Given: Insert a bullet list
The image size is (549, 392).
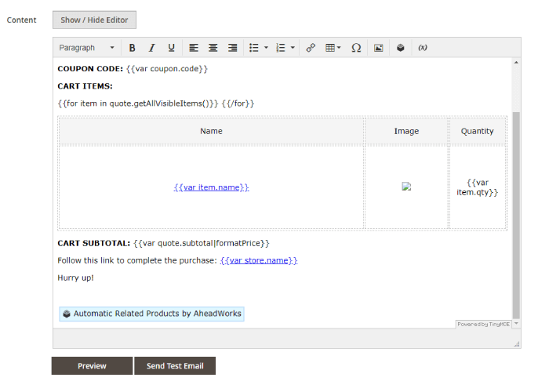Looking at the screenshot, I should coord(254,48).
